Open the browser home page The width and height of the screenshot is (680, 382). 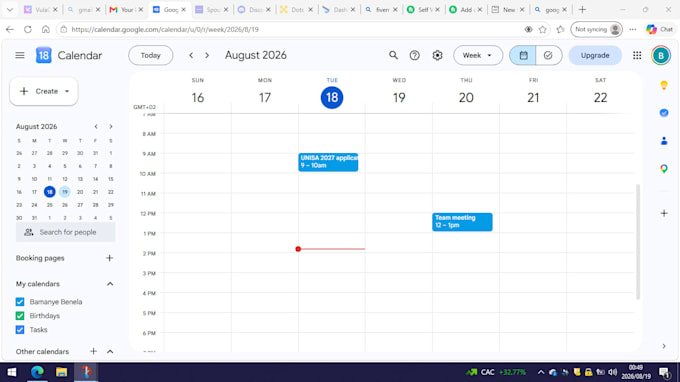point(46,29)
